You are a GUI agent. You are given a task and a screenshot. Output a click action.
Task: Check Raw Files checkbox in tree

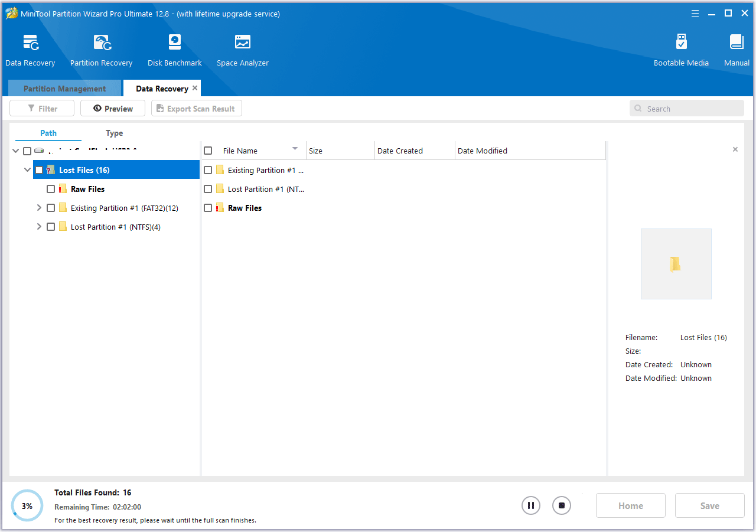point(51,189)
